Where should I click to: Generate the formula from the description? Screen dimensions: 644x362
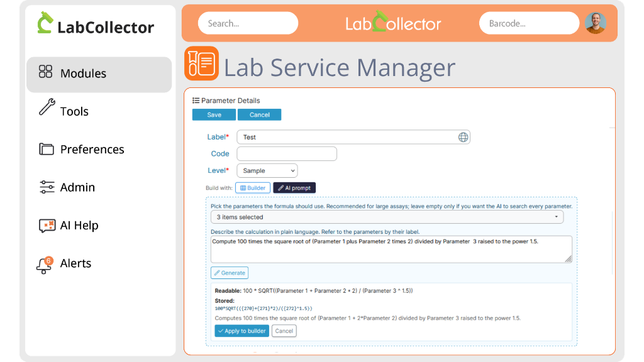230,273
